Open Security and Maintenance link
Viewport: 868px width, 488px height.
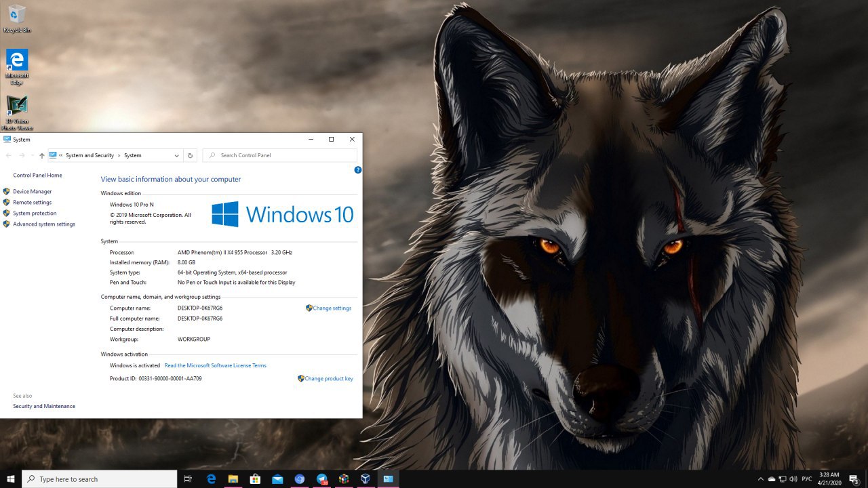click(44, 406)
